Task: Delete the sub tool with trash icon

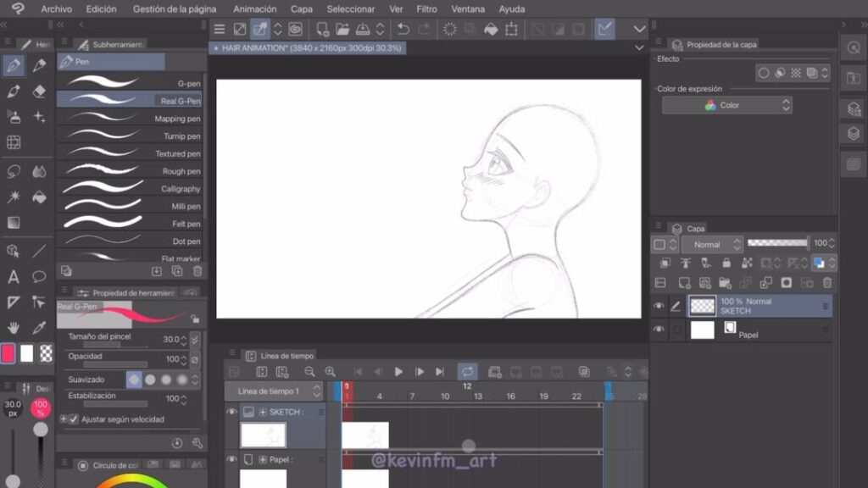Action: tap(198, 271)
